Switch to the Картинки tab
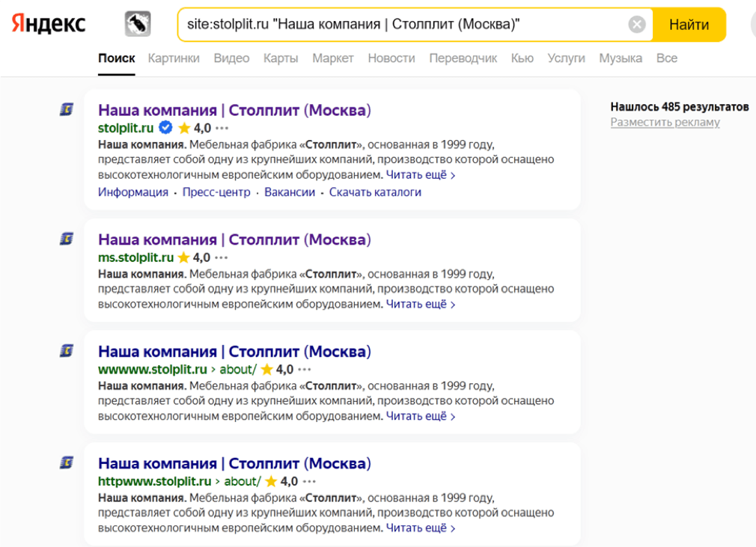Viewport: 756px width, 547px height. (x=174, y=58)
